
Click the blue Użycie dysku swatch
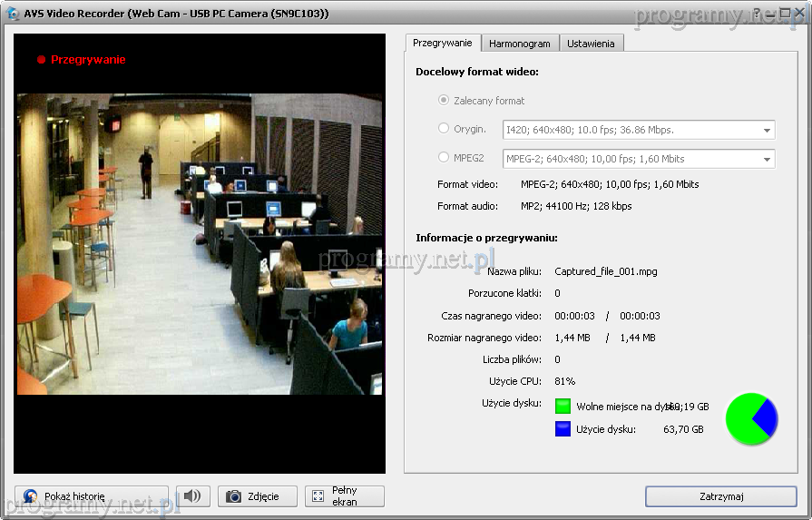[563, 429]
